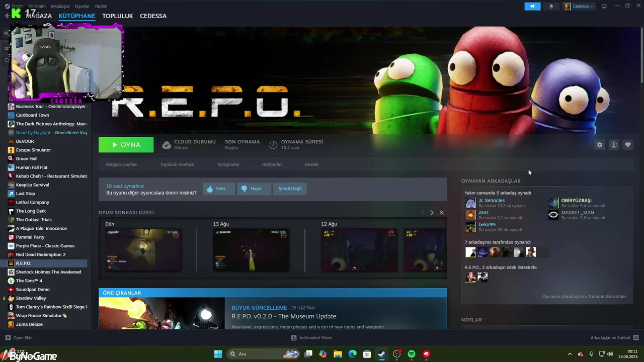Click the green OYNA play button

(x=126, y=145)
